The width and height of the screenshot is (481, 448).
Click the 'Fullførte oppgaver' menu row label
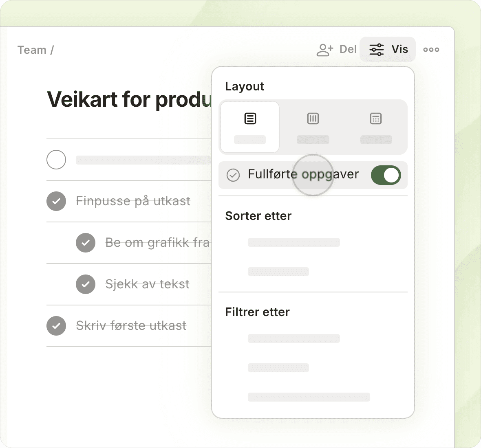pos(303,174)
